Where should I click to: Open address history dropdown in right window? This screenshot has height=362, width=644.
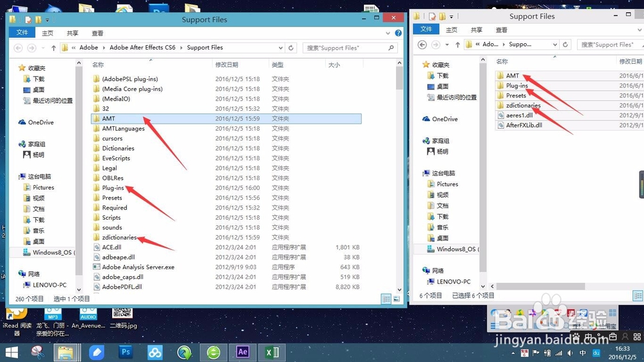click(x=555, y=44)
